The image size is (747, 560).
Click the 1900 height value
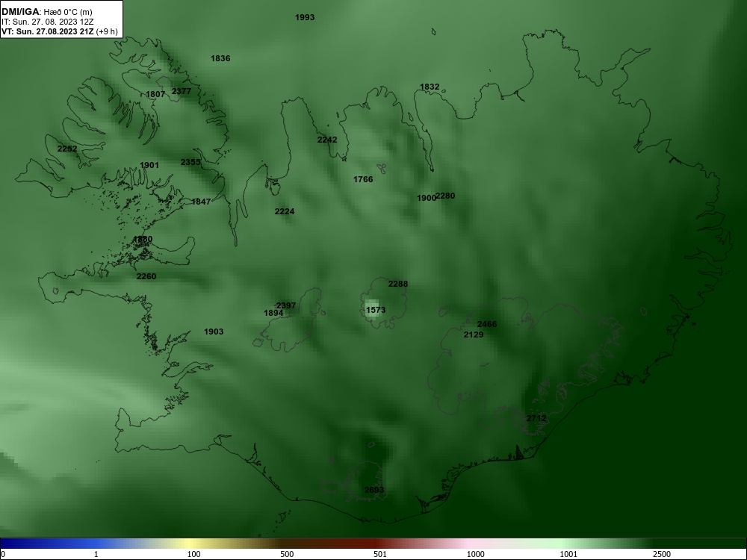tap(427, 198)
